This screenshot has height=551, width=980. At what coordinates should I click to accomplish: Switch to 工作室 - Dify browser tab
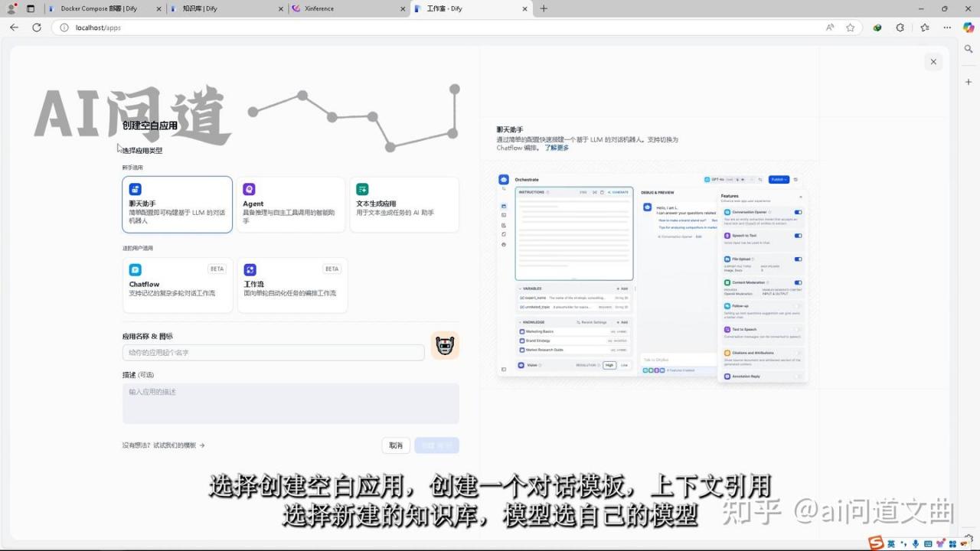pyautogui.click(x=471, y=8)
